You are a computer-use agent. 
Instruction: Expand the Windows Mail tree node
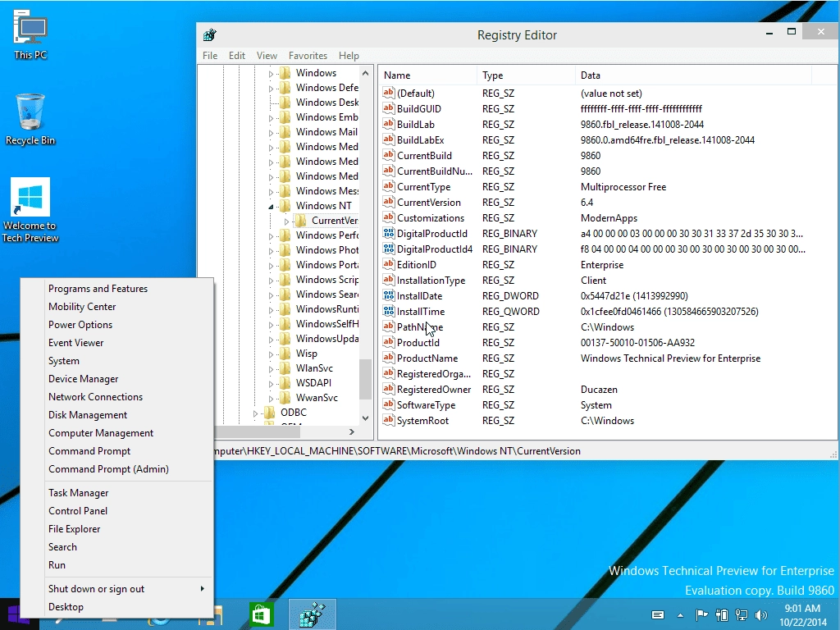pos(271,133)
